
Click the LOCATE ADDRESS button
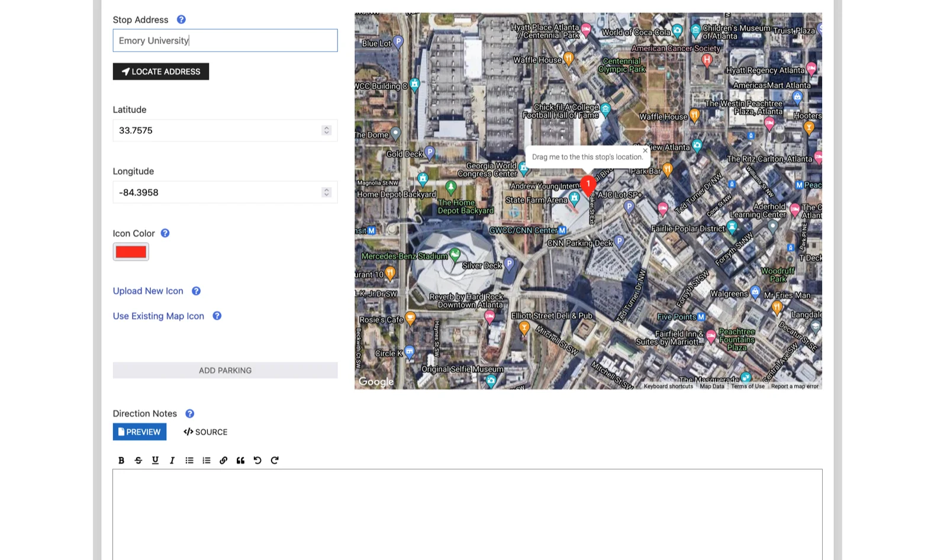point(161,72)
